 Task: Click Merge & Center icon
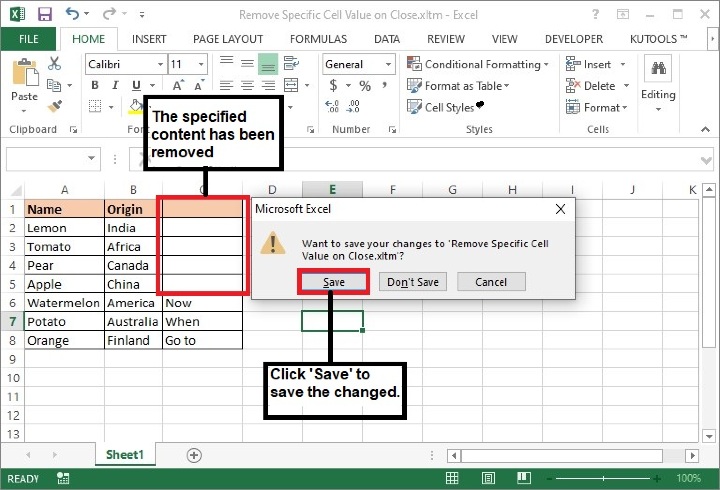[x=292, y=85]
